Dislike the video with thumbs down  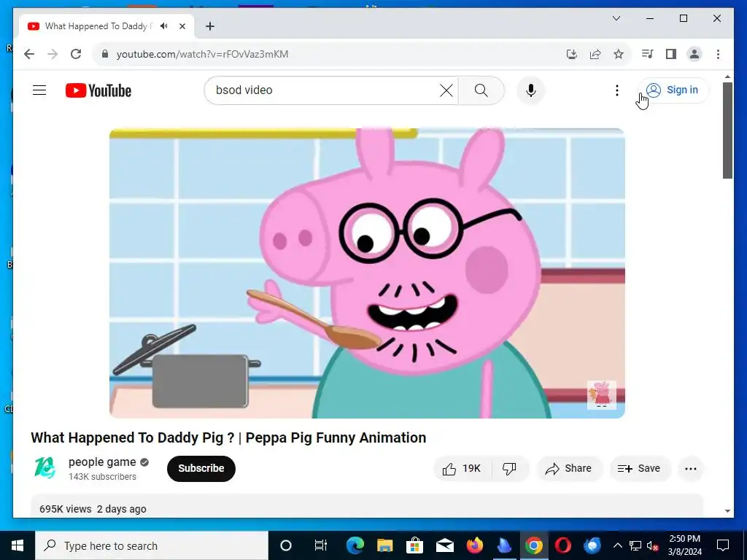(x=509, y=469)
